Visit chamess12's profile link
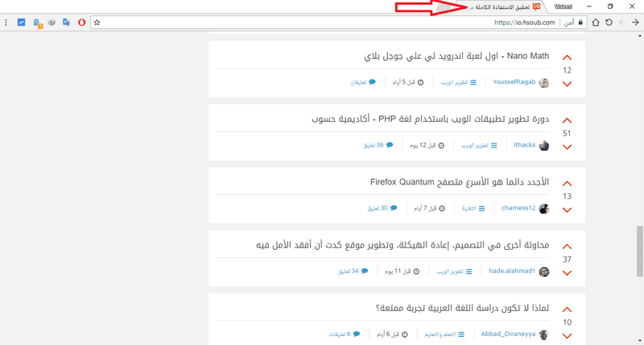The height and width of the screenshot is (345, 644). [x=518, y=208]
